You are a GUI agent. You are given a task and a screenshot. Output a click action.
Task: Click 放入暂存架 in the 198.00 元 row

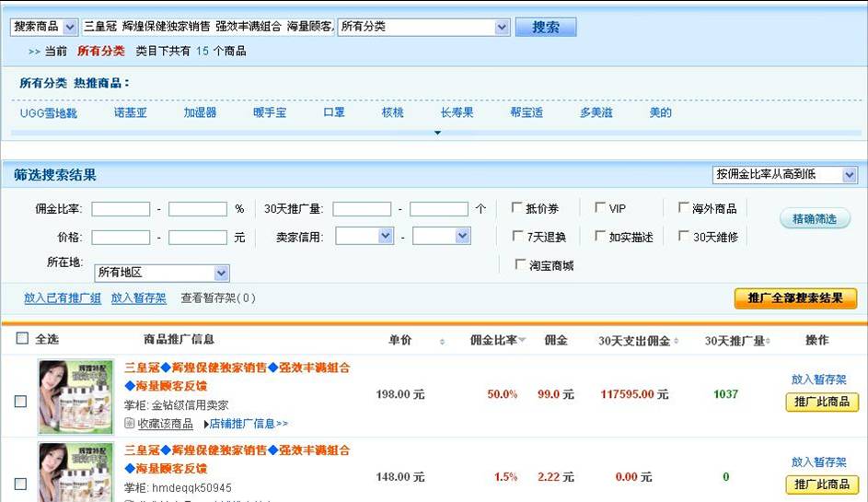tap(818, 379)
